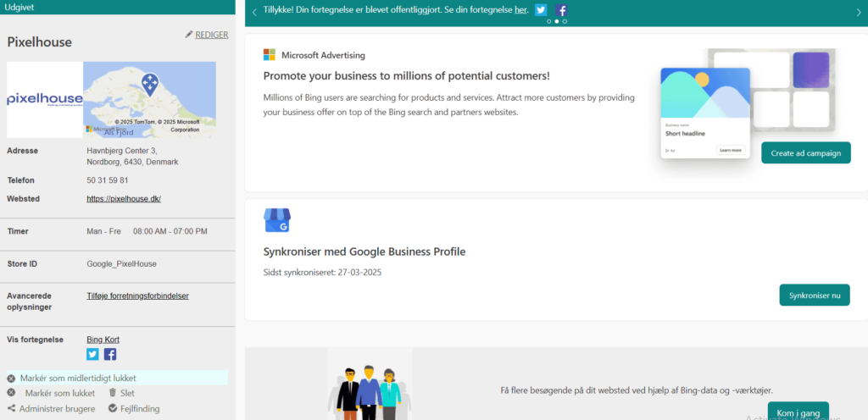Click the pencil icon beside REDIGER
This screenshot has height=420, width=868.
189,34
